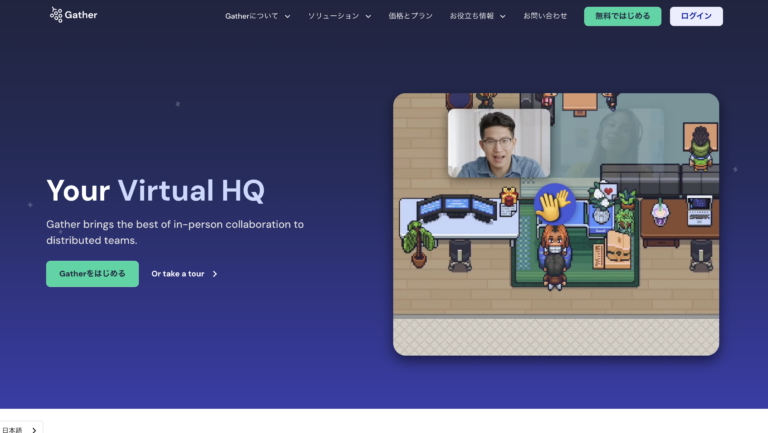Click the red-haired pixel avatar on the rug

pos(554,243)
